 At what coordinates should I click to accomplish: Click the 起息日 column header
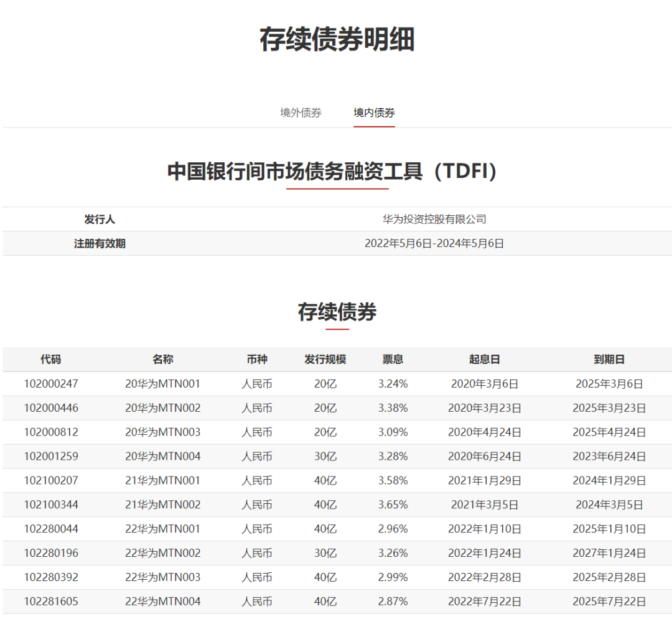pyautogui.click(x=484, y=360)
